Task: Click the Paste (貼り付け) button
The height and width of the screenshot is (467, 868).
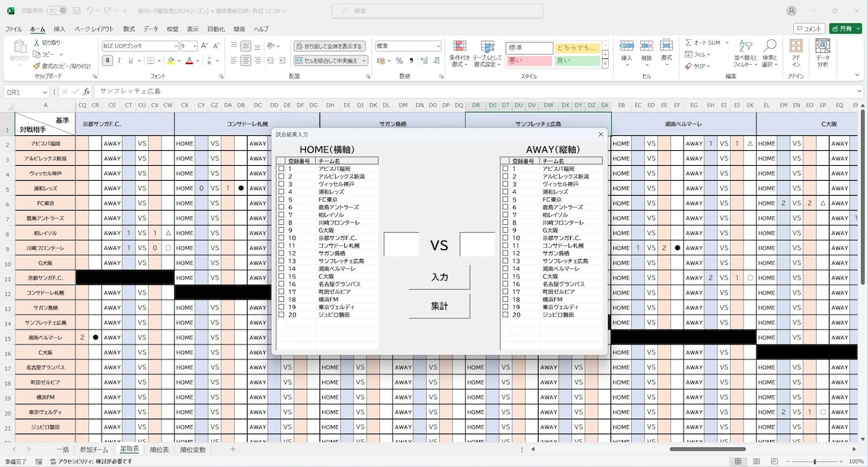Action: point(18,51)
